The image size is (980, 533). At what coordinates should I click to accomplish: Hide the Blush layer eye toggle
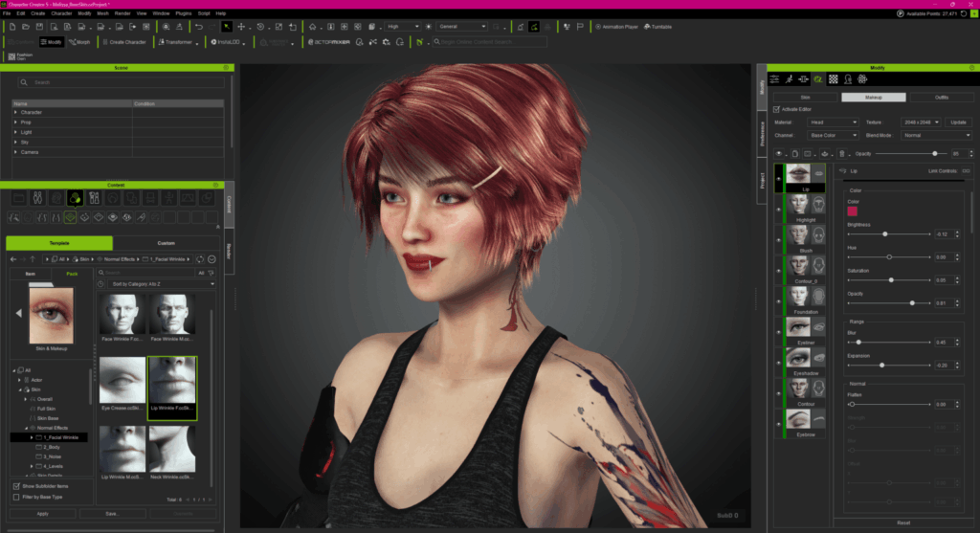point(778,240)
